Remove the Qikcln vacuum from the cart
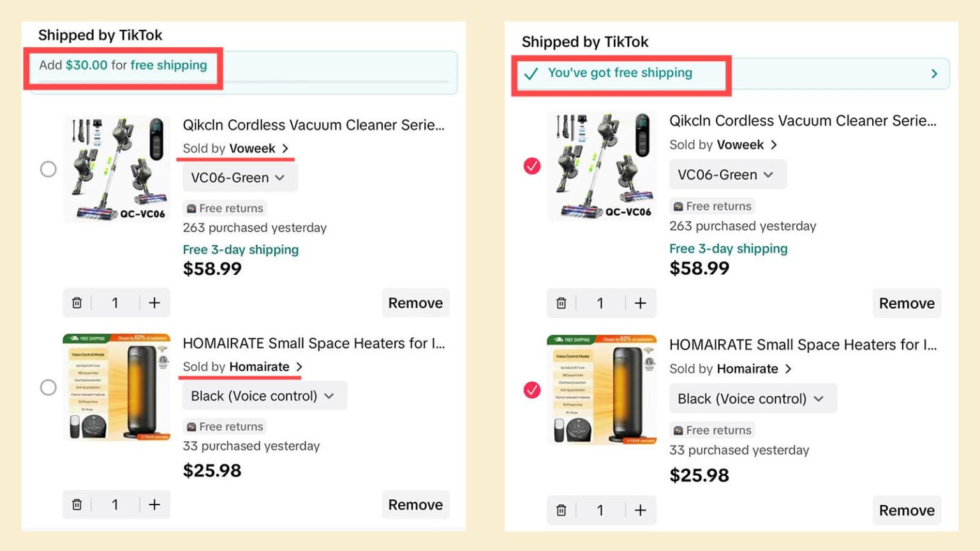 [415, 302]
